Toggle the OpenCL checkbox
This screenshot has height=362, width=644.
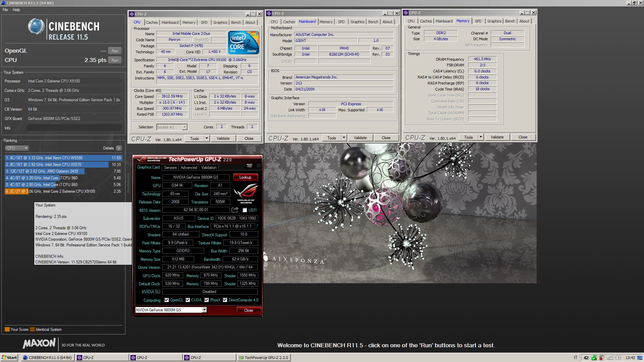click(166, 300)
